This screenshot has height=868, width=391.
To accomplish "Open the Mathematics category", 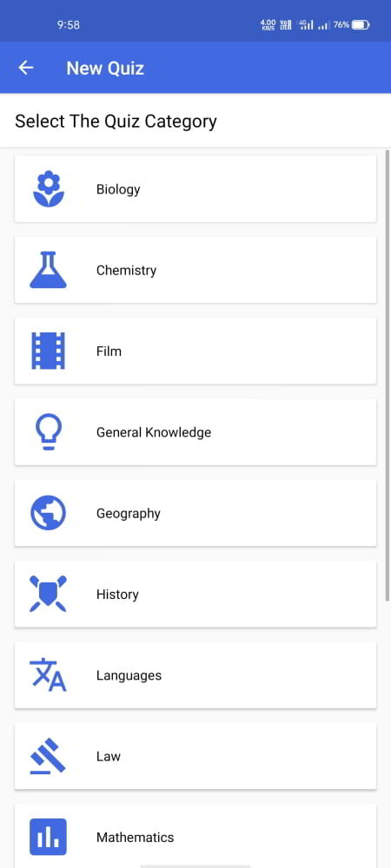I will [195, 836].
